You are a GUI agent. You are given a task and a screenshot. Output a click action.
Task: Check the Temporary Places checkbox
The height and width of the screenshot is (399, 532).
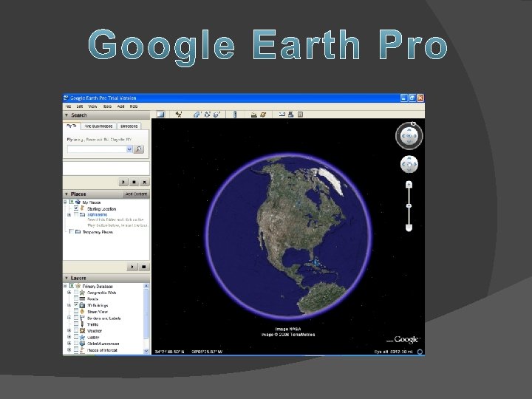(x=71, y=232)
